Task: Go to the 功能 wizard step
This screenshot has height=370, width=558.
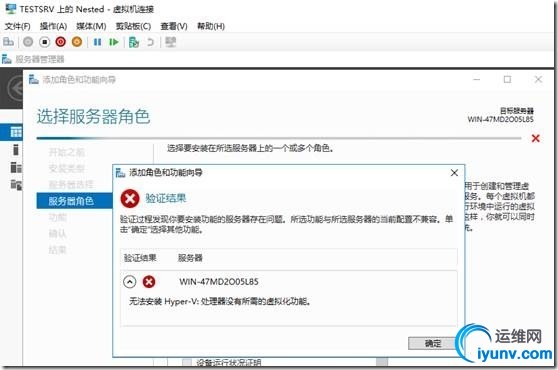Action: pos(58,217)
